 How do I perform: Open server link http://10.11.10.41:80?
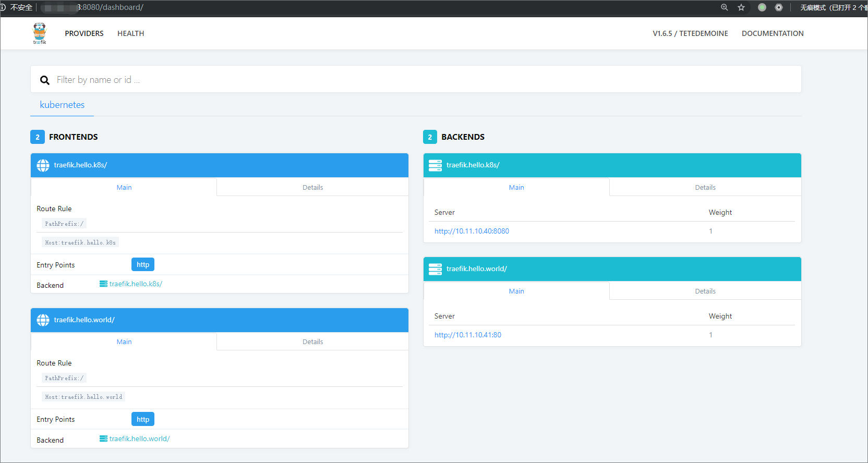coord(468,335)
